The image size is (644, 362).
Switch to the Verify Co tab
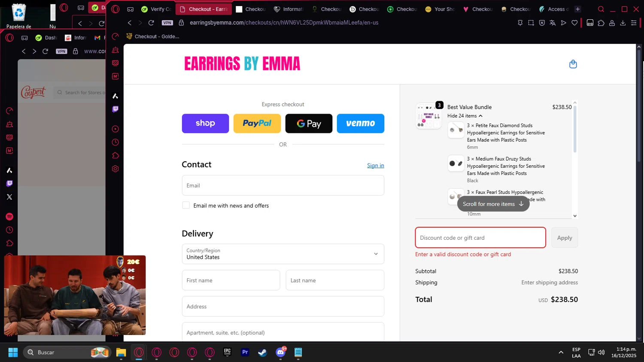point(157,9)
